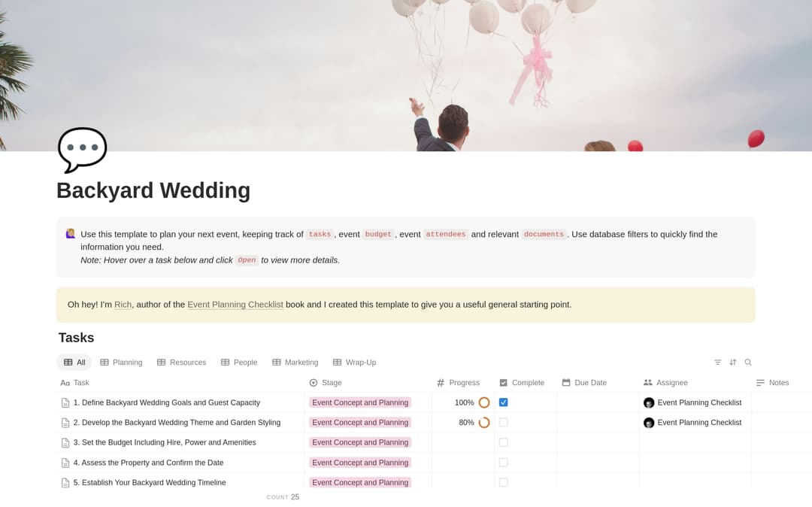Click the COUNT 25 summary under the table
This screenshot has height=507, width=812.
283,497
